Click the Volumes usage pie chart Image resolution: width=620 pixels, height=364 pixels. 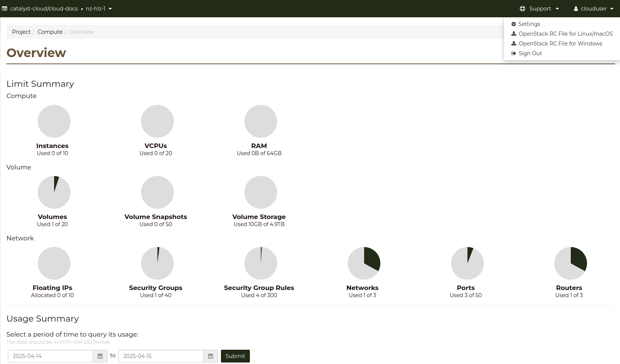tap(54, 192)
